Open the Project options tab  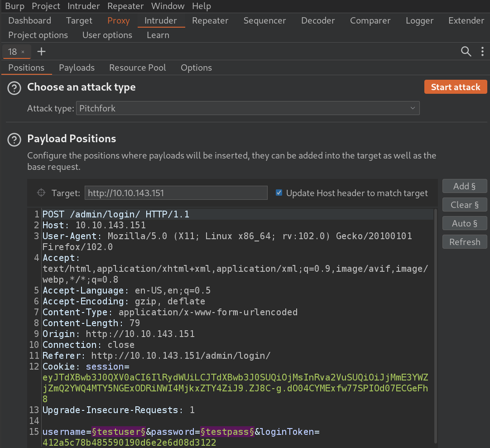[x=38, y=35]
